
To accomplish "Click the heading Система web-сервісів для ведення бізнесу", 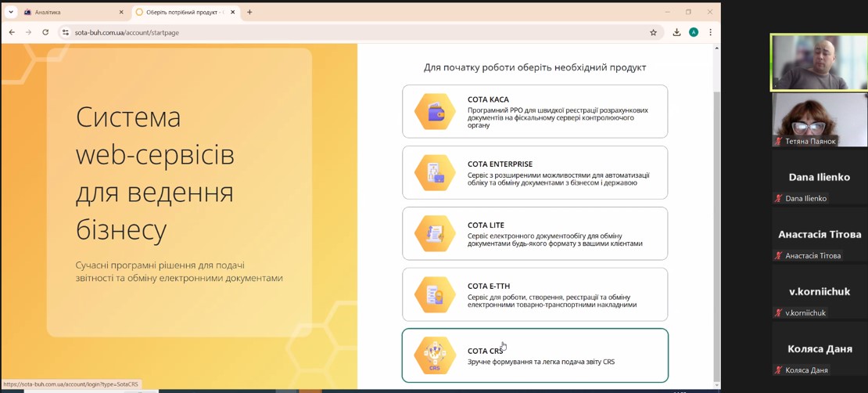I will pyautogui.click(x=155, y=174).
